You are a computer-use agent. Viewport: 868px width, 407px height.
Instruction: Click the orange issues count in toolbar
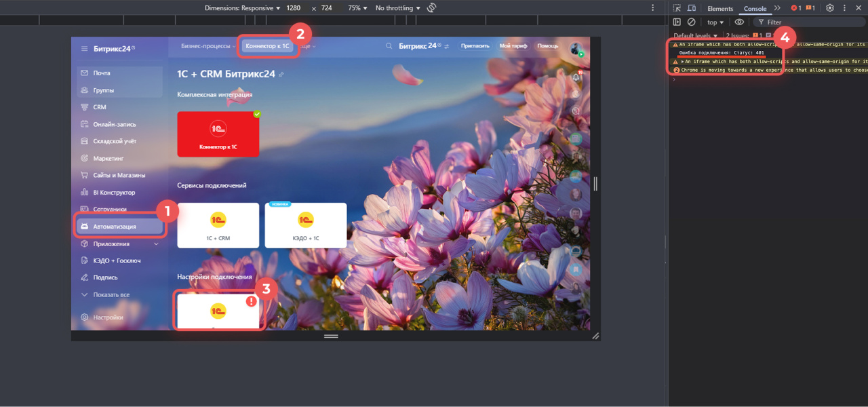[810, 8]
